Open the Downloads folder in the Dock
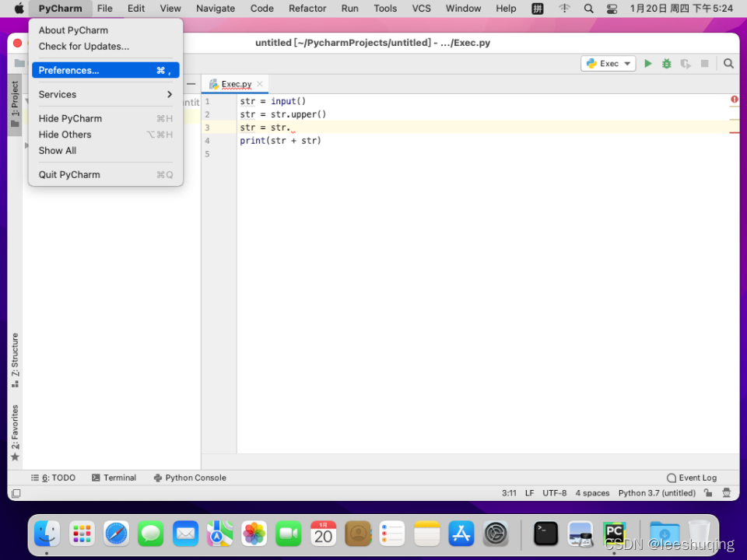This screenshot has width=747, height=560. [665, 534]
